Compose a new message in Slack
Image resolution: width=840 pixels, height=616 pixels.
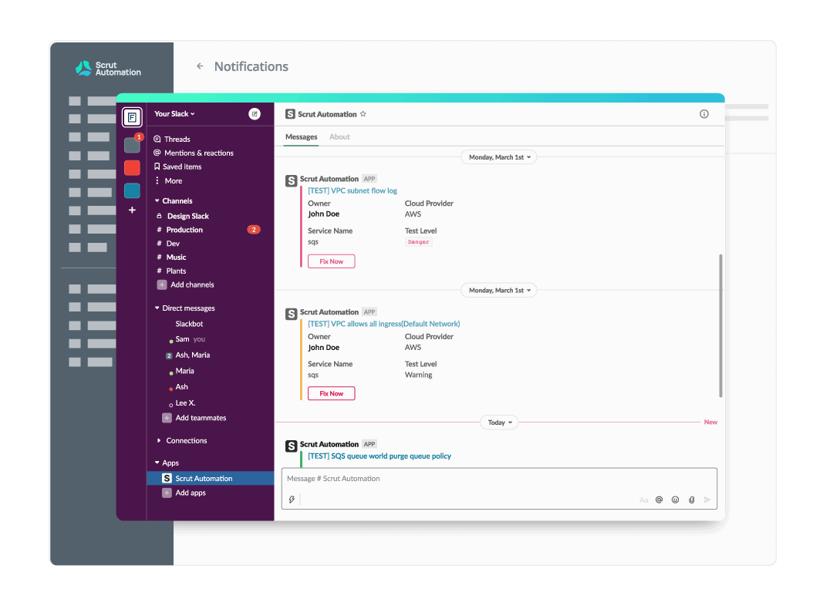click(255, 113)
